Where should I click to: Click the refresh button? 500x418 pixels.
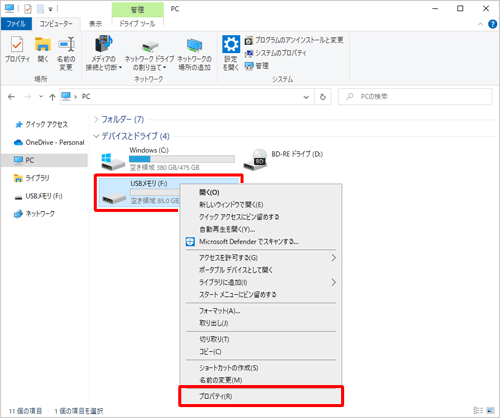[x=323, y=97]
